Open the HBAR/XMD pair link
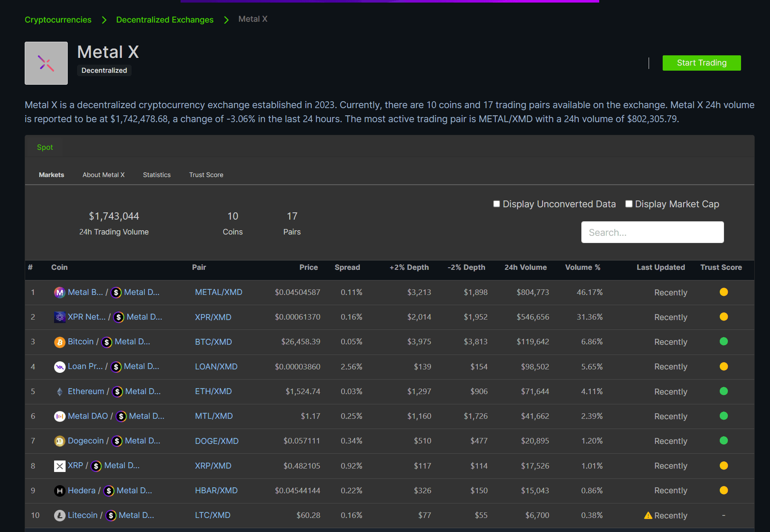The height and width of the screenshot is (532, 770). pyautogui.click(x=216, y=491)
